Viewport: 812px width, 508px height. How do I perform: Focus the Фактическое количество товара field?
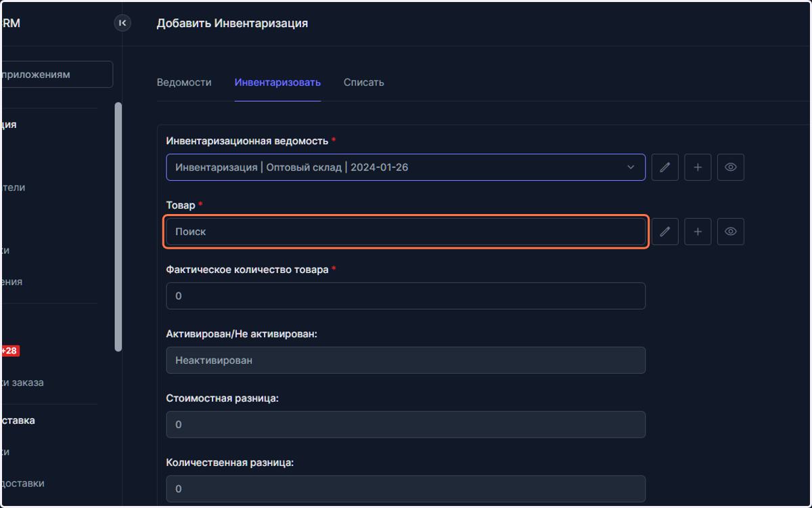point(405,296)
